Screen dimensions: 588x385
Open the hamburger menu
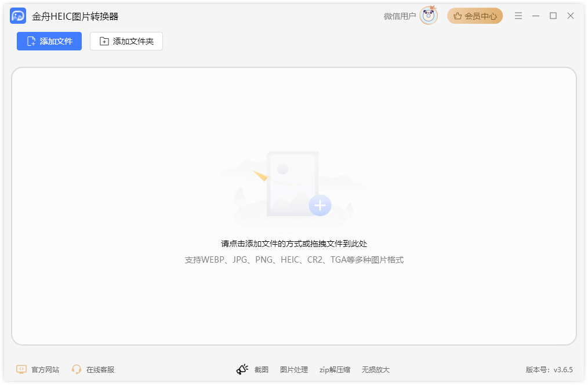click(518, 16)
